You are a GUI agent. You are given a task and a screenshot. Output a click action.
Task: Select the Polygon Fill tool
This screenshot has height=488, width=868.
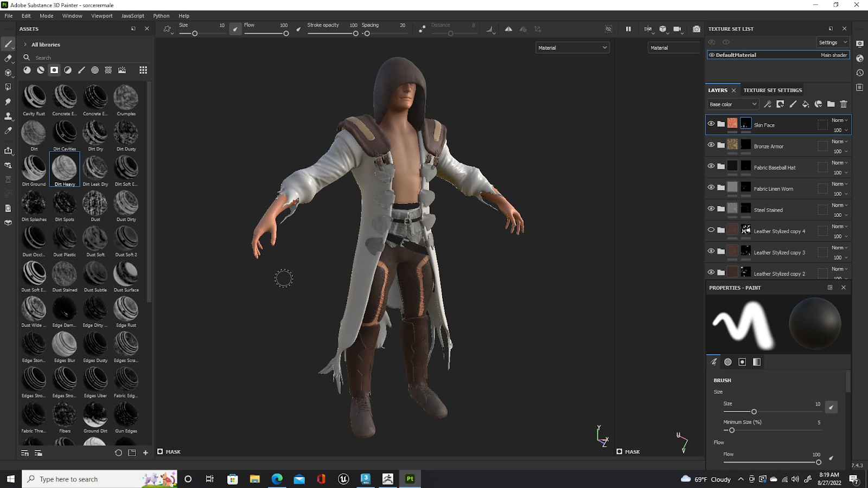click(x=8, y=87)
